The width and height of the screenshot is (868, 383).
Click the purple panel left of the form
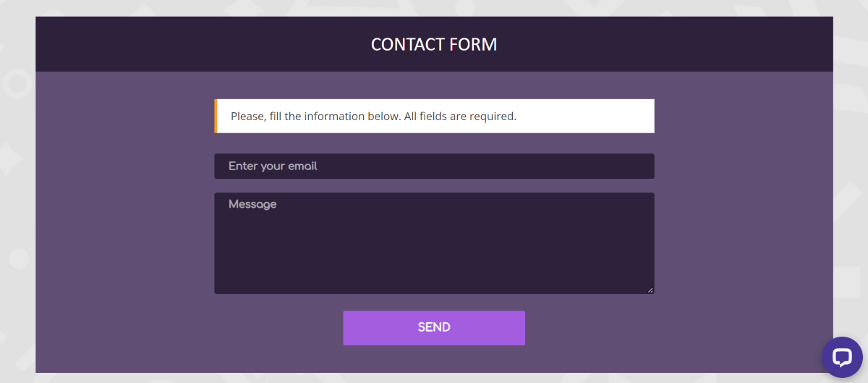click(x=124, y=217)
